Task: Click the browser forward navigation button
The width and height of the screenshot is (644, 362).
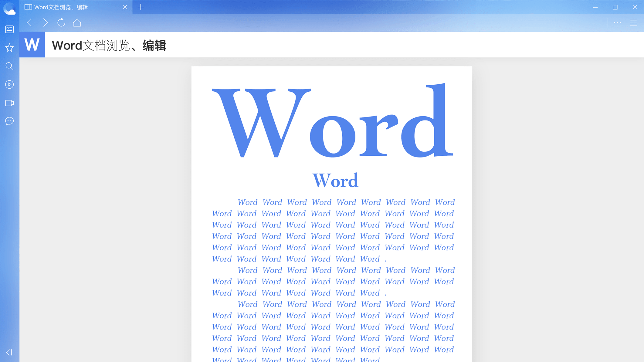Action: (45, 22)
